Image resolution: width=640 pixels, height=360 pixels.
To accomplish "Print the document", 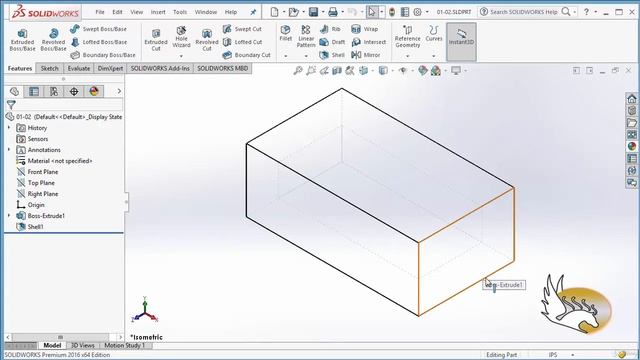I will pyautogui.click(x=333, y=12).
